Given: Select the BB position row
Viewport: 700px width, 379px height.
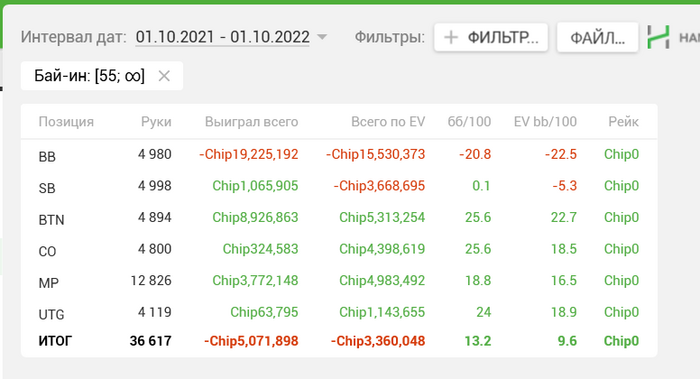Looking at the screenshot, I should coord(339,155).
